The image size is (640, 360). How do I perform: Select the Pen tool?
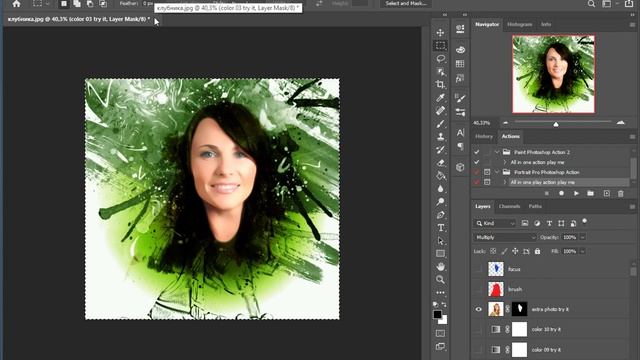click(x=440, y=215)
